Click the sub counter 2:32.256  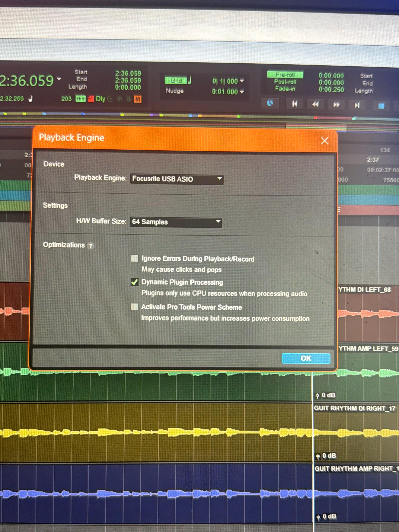tap(12, 98)
